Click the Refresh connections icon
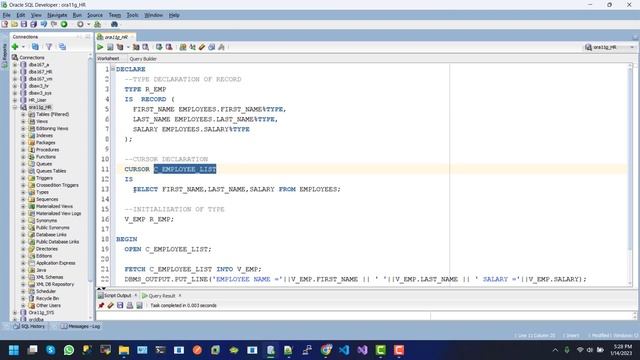 coord(35,47)
